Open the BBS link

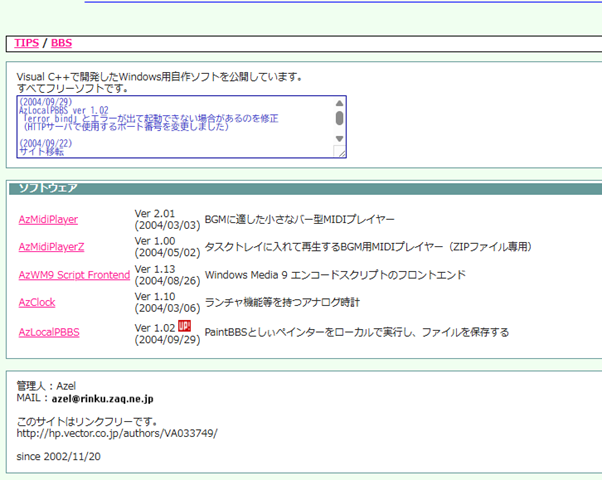point(61,43)
